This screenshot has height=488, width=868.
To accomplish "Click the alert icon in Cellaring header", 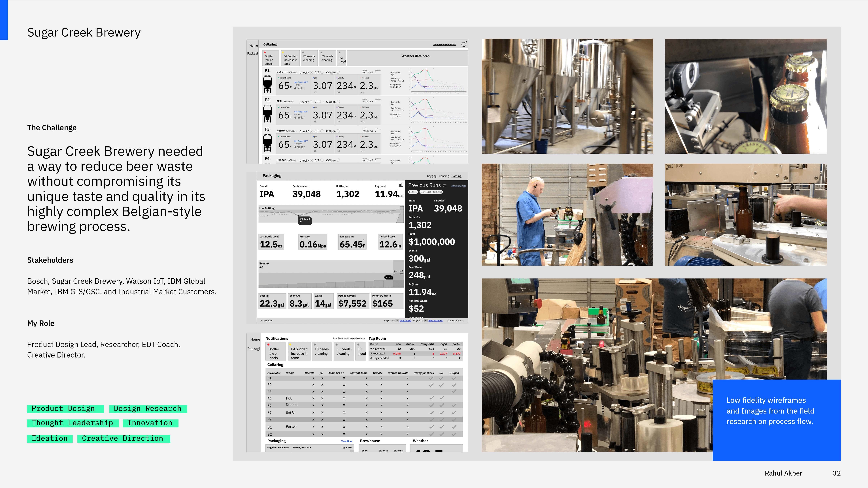I will tap(464, 44).
